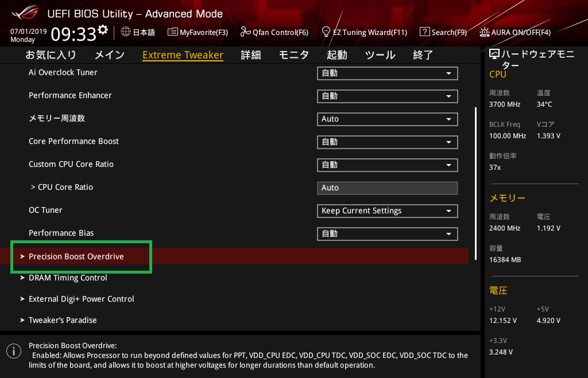This screenshot has height=378, width=588.
Task: Click the information icon at bottom
Action: coord(14,351)
